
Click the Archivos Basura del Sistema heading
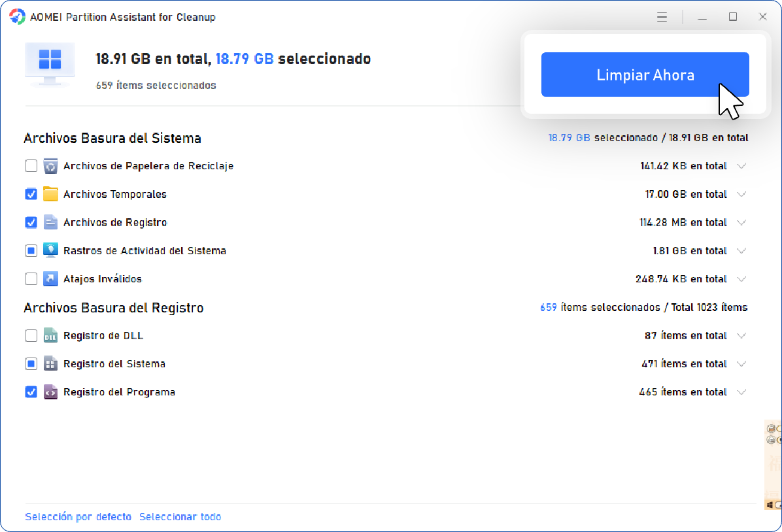coord(112,138)
